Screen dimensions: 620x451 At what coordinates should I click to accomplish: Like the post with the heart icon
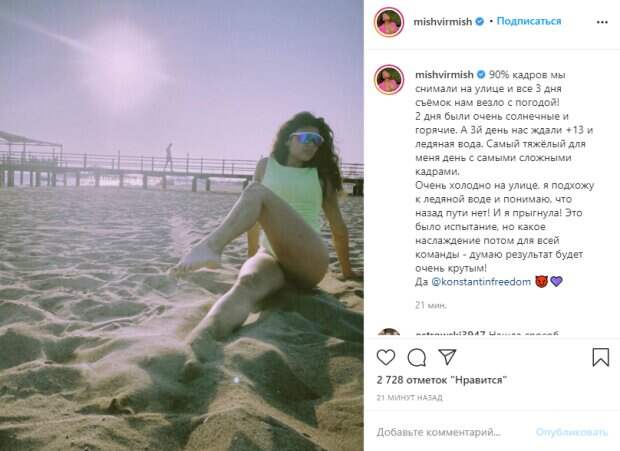(386, 358)
